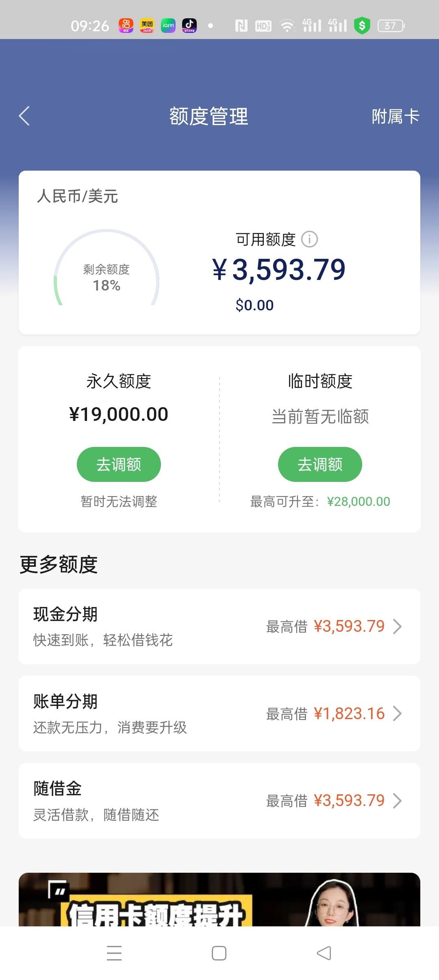Tap the ¥28,000.00 maximum limit link
This screenshot has width=439, height=980.
pos(359,501)
